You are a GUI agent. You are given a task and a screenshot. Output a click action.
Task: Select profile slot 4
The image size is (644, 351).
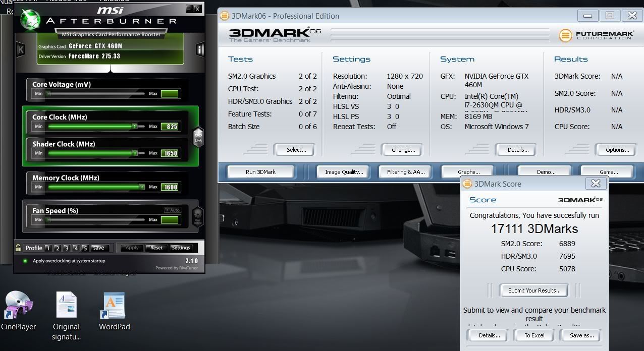[x=76, y=248]
